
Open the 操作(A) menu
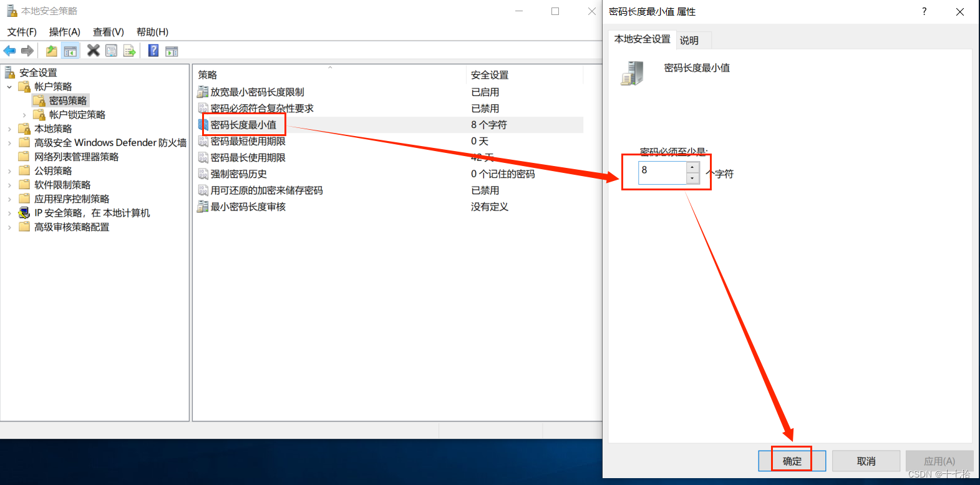pos(65,32)
